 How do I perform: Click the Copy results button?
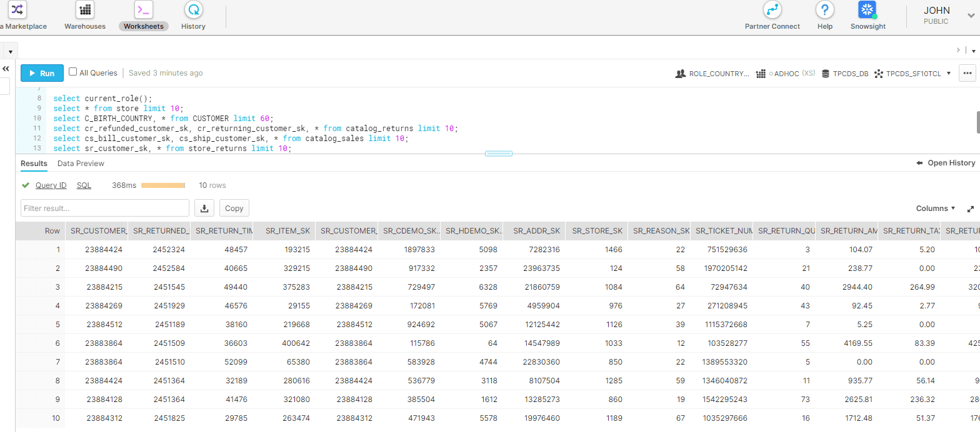point(234,208)
